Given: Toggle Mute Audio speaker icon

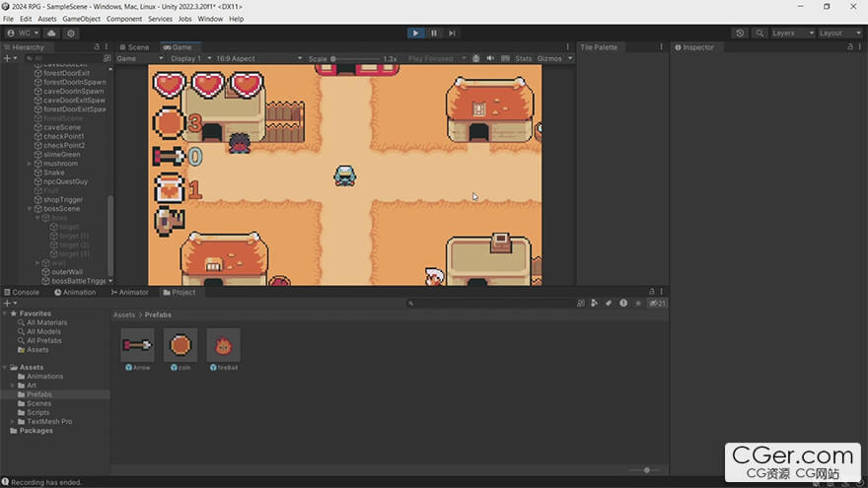Looking at the screenshot, I should (x=490, y=58).
